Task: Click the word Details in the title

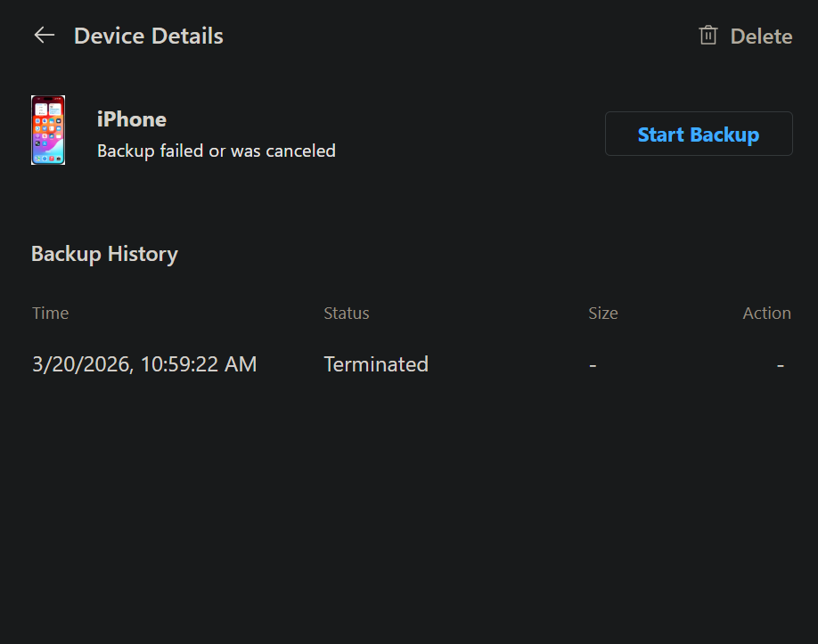Action: (187, 36)
